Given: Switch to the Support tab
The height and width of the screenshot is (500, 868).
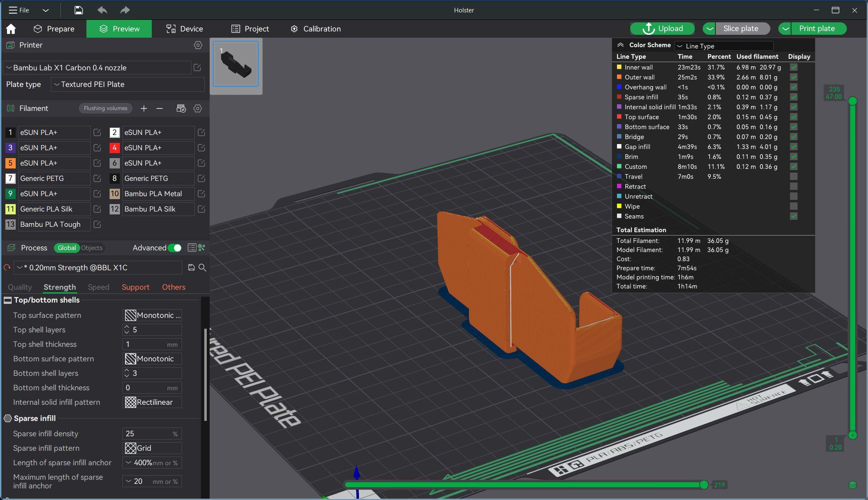Looking at the screenshot, I should [x=135, y=287].
